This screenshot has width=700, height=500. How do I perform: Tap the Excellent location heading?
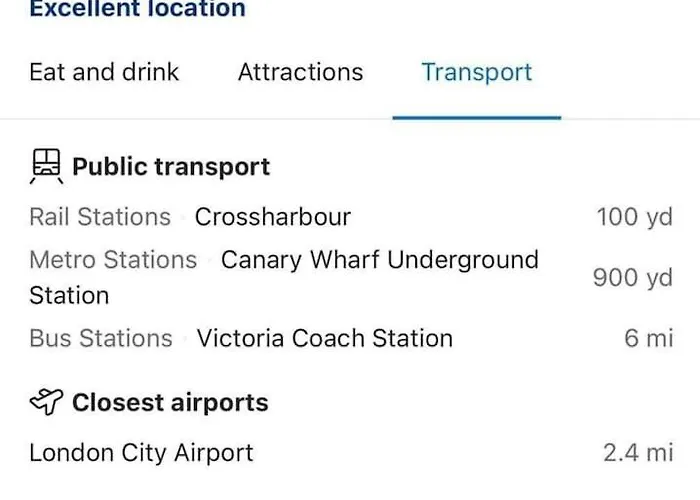[x=138, y=9]
